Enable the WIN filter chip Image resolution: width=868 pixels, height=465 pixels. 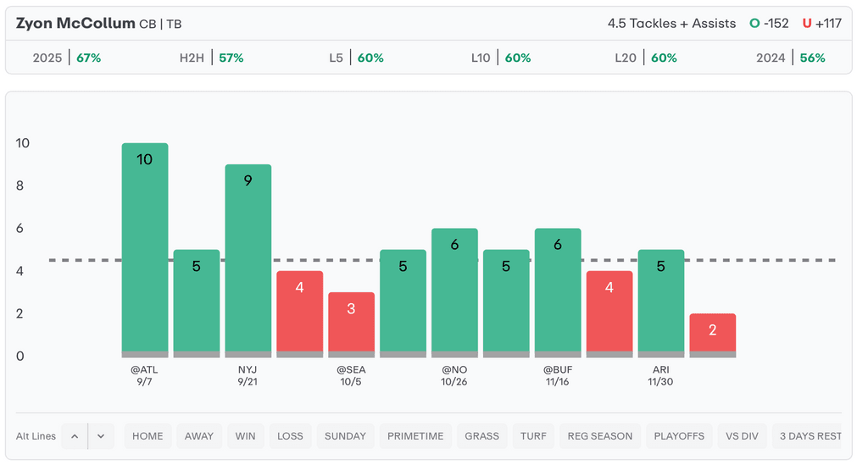[x=246, y=436]
